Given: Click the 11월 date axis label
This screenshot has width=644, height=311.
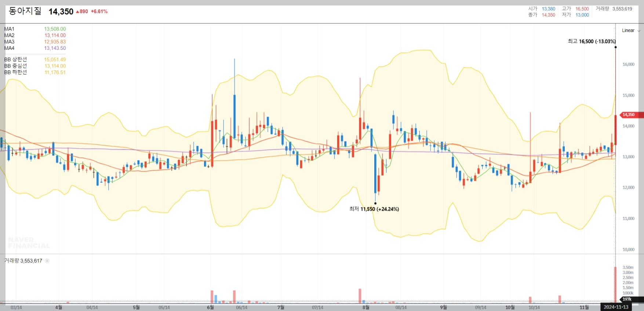Looking at the screenshot, I should tap(584, 307).
